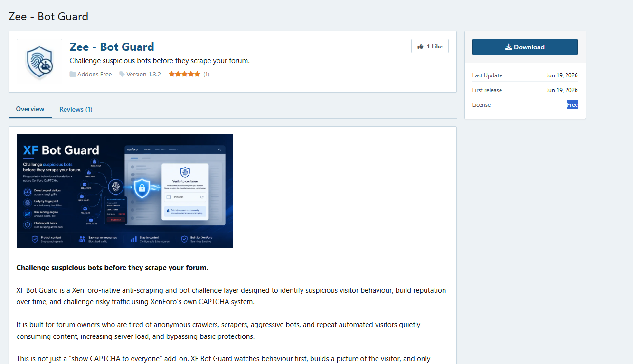The height and width of the screenshot is (364, 633).
Task: Click the tagline under the resource title
Action: pyautogui.click(x=160, y=61)
